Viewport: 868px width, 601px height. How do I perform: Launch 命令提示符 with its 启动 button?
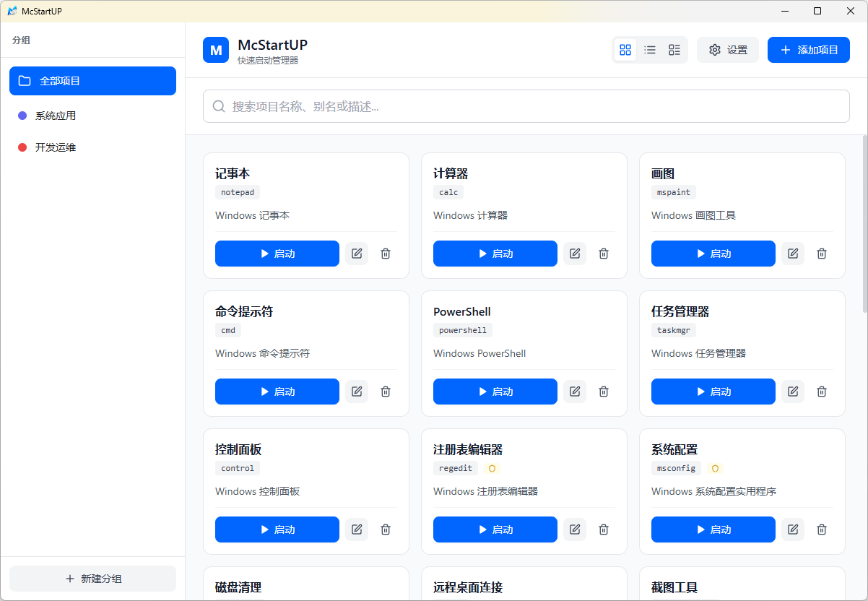pos(277,392)
